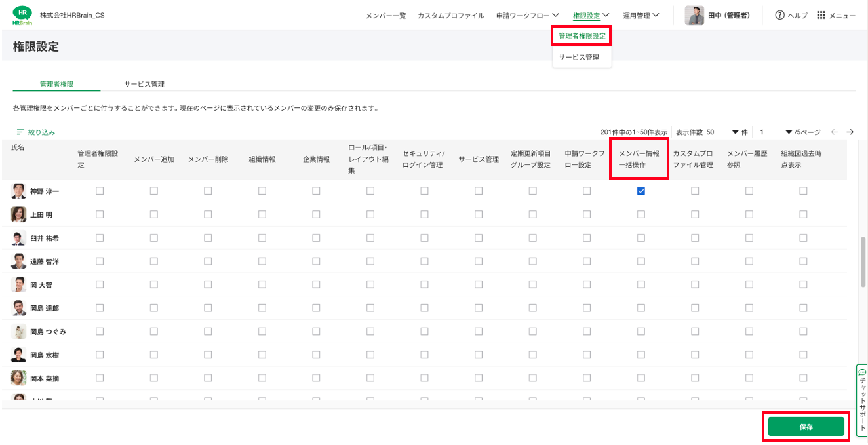
Task: Go to previous page arrow
Action: [x=834, y=132]
